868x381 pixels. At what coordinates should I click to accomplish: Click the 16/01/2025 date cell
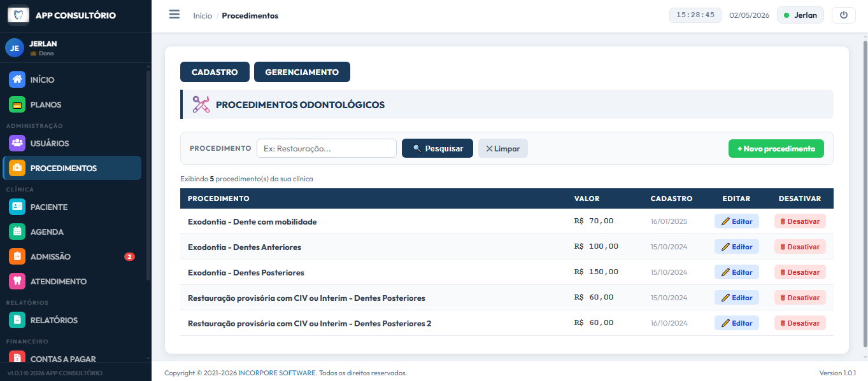coord(669,221)
